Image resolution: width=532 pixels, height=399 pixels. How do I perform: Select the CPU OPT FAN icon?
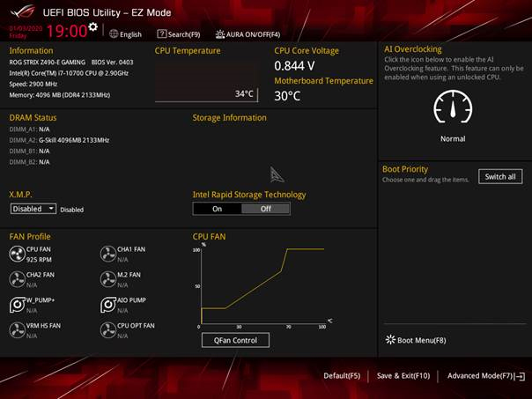(x=108, y=330)
